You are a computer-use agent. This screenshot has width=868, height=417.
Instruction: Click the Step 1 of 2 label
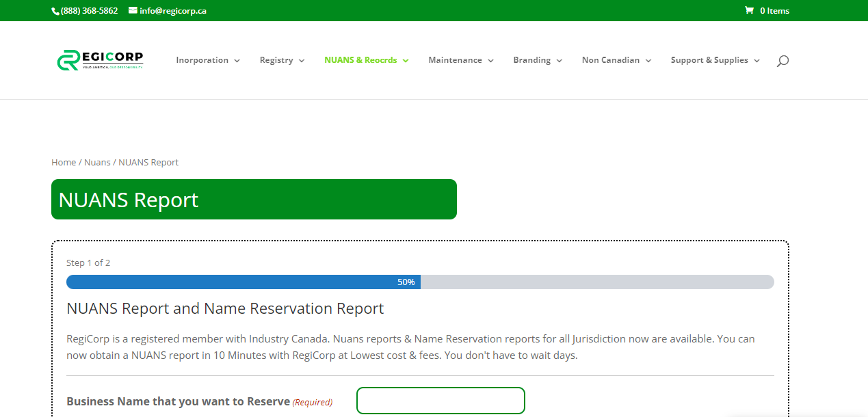point(88,263)
